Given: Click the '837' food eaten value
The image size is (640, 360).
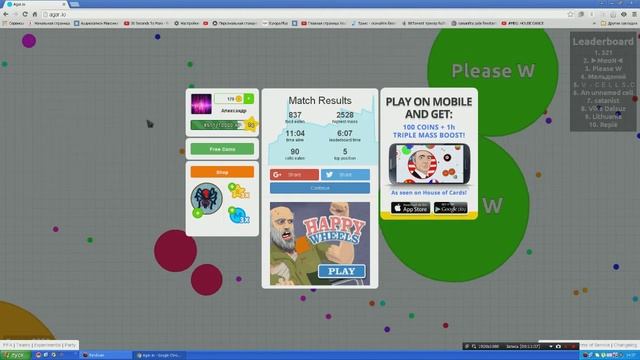Looking at the screenshot, I should [x=295, y=115].
